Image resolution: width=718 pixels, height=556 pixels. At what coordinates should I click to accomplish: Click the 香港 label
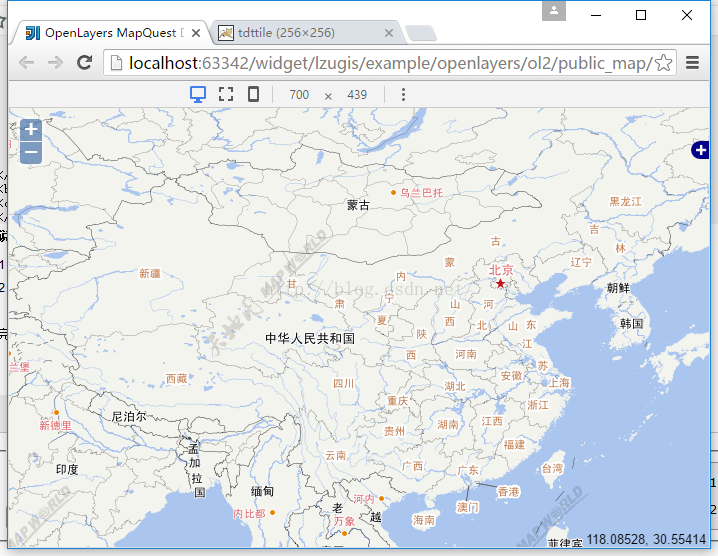[508, 492]
